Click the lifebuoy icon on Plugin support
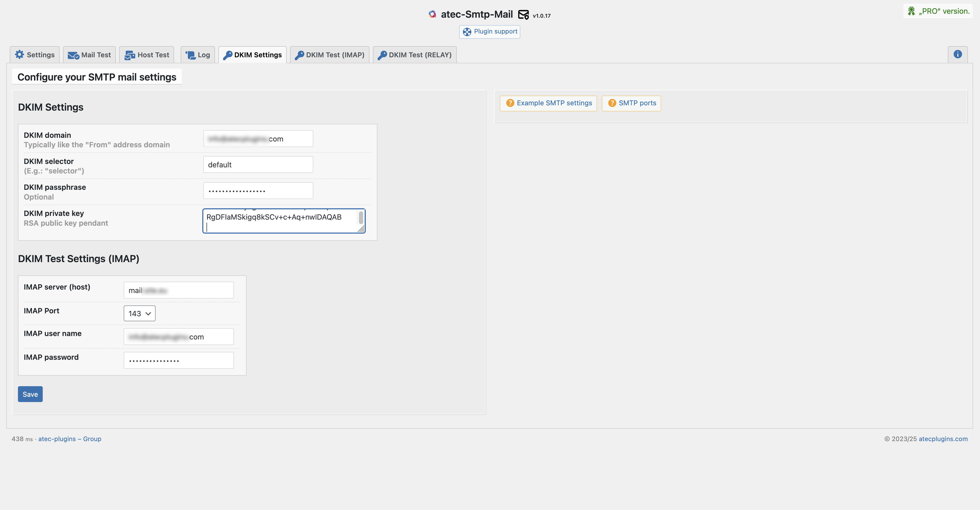 tap(467, 32)
